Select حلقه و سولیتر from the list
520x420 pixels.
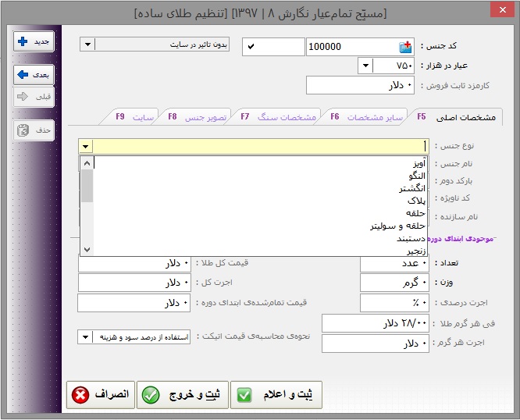260,226
